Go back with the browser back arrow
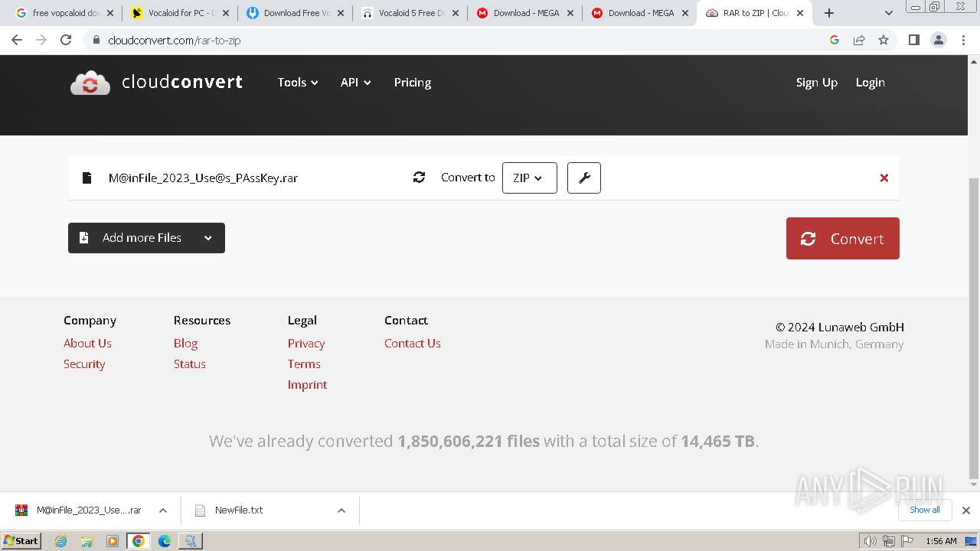 [17, 40]
